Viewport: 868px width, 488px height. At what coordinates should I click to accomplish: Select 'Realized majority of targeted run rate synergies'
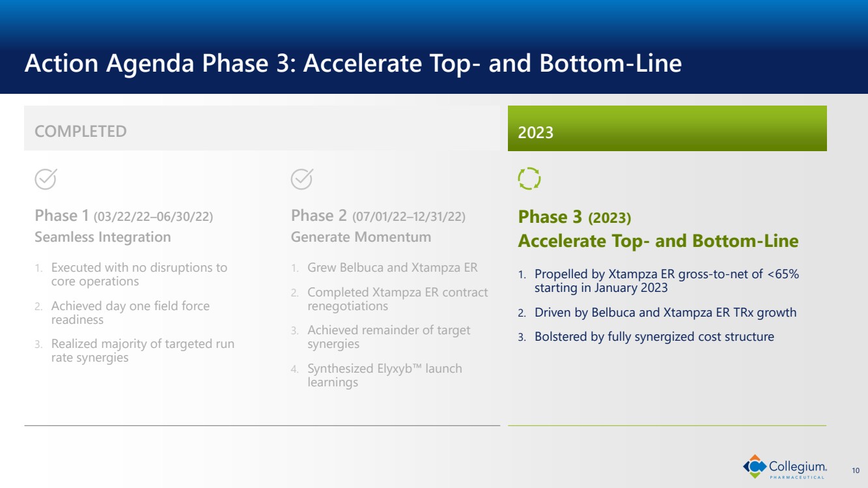tap(143, 351)
